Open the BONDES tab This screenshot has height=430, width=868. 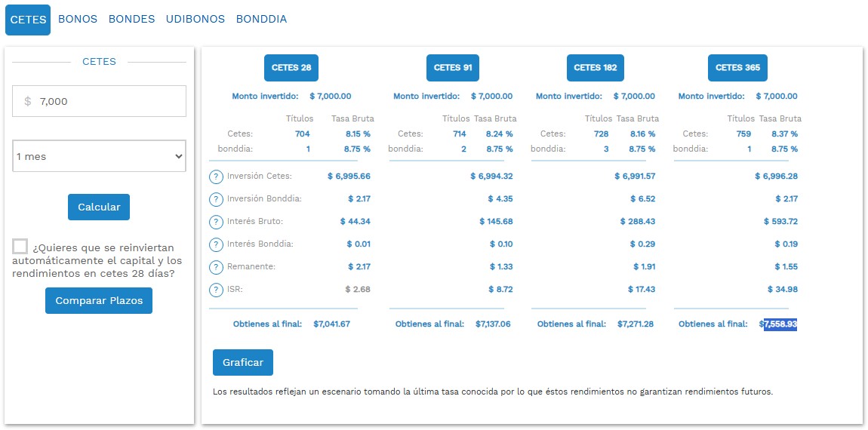(x=131, y=20)
